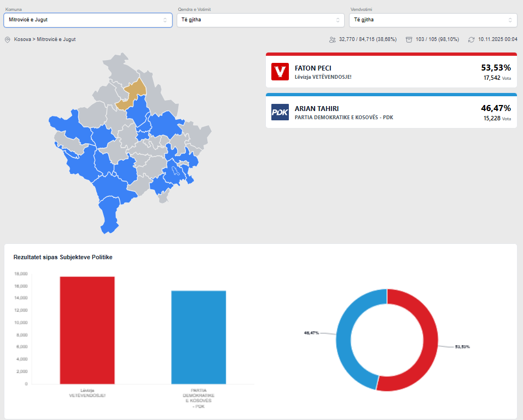Click the refresh icon near last update time
This screenshot has width=523, height=420.
[x=471, y=39]
